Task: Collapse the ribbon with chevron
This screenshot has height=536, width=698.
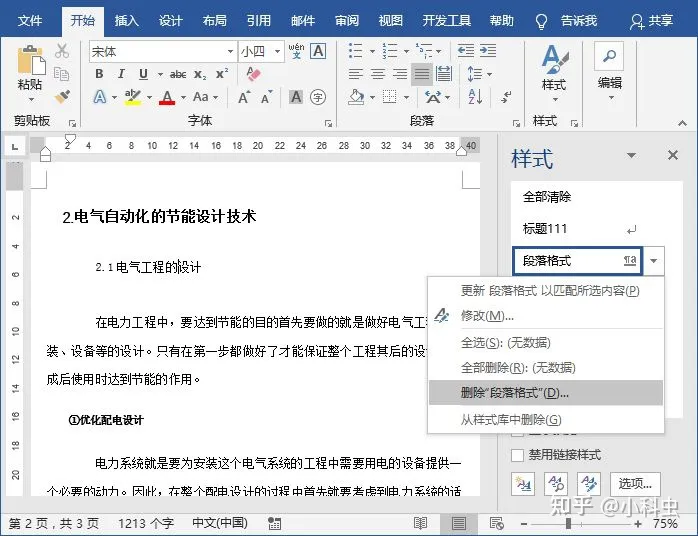Action: [x=682, y=123]
